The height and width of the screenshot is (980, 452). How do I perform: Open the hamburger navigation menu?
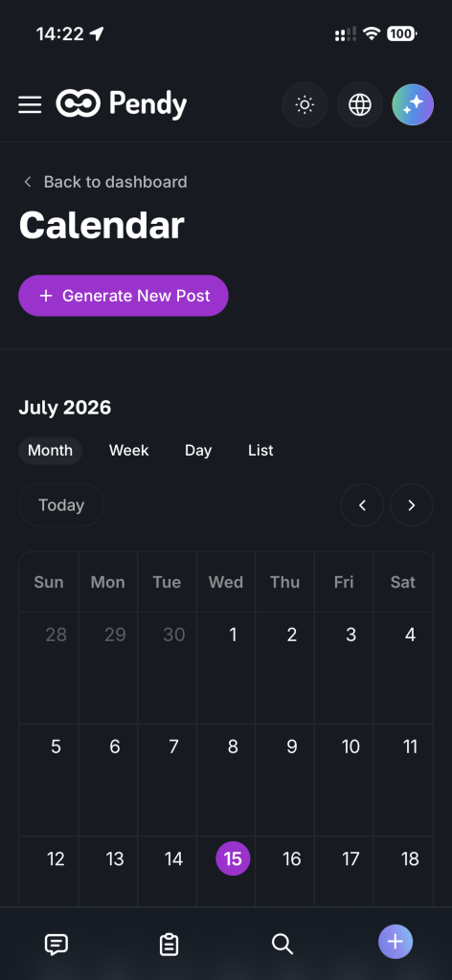click(x=30, y=104)
